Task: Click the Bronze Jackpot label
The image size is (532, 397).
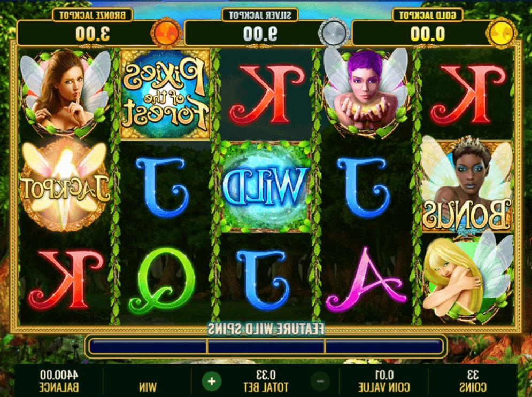Action: 92,15
